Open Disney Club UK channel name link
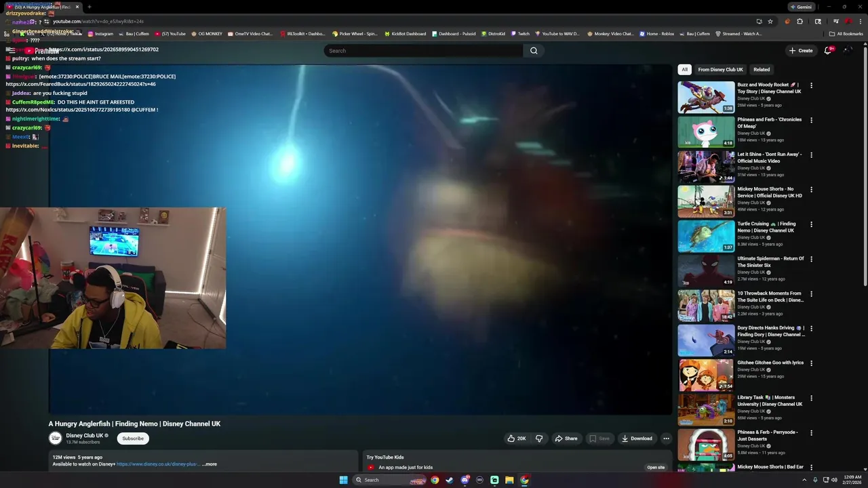This screenshot has width=868, height=488. tap(85, 436)
